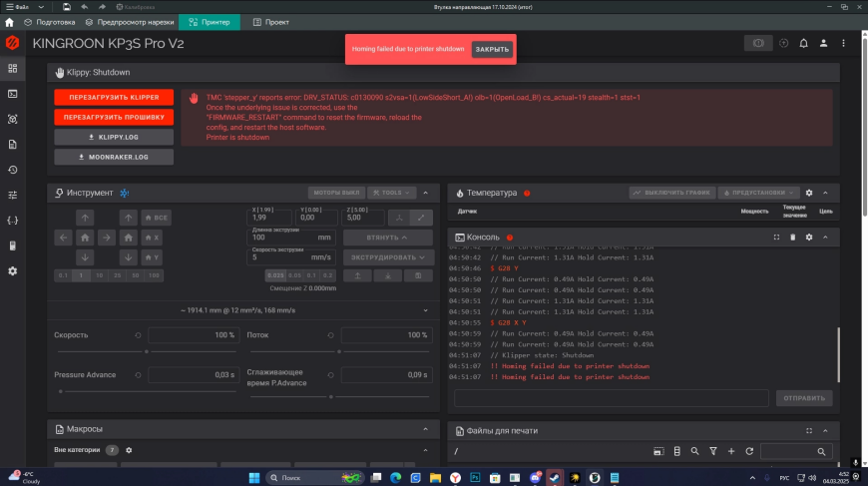
Task: Switch to Предпросмотр нарезки tab
Action: click(130, 22)
